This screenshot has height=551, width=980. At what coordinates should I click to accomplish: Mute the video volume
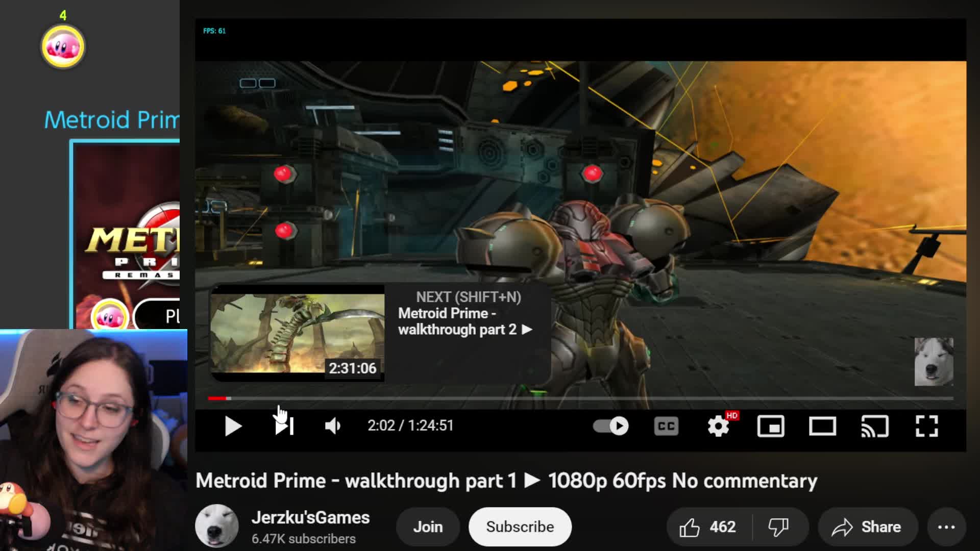click(x=333, y=426)
